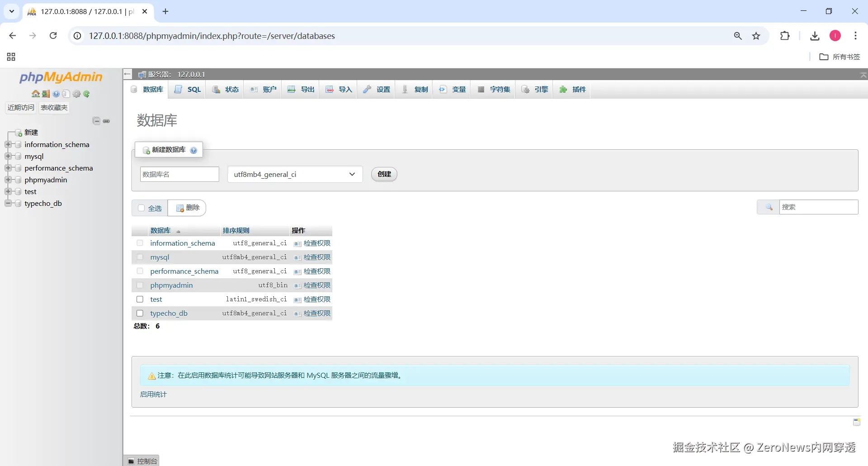868x466 pixels.
Task: Tick the checkbox for the mysql row
Action: (140, 257)
